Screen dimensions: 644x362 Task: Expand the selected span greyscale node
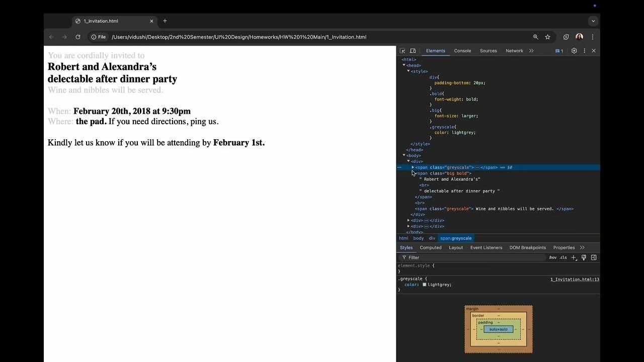point(413,167)
